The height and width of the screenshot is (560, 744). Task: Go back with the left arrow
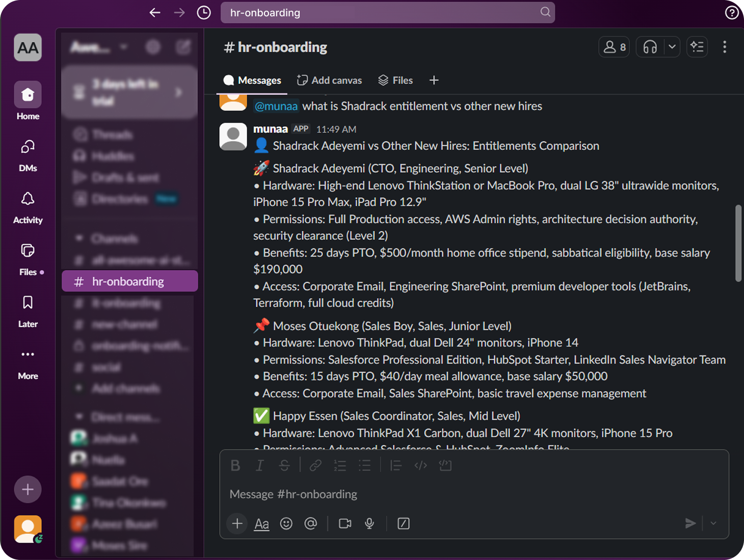(x=155, y=13)
